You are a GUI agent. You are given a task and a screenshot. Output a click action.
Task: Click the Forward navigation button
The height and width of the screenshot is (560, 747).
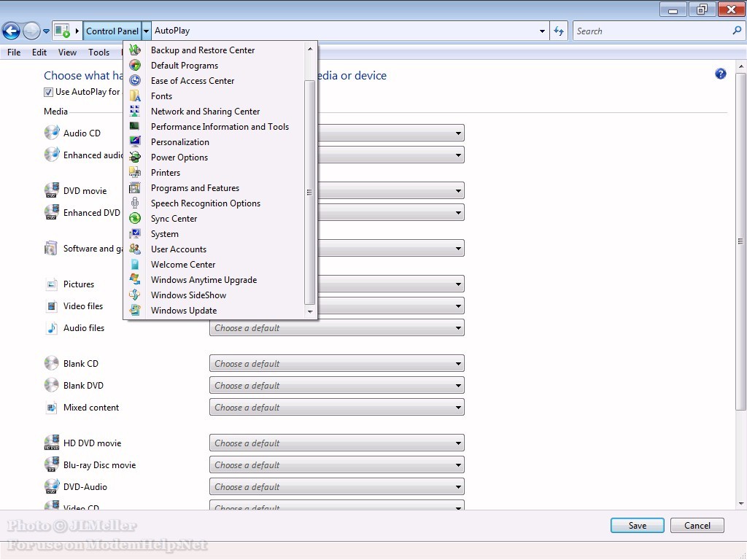click(x=31, y=31)
